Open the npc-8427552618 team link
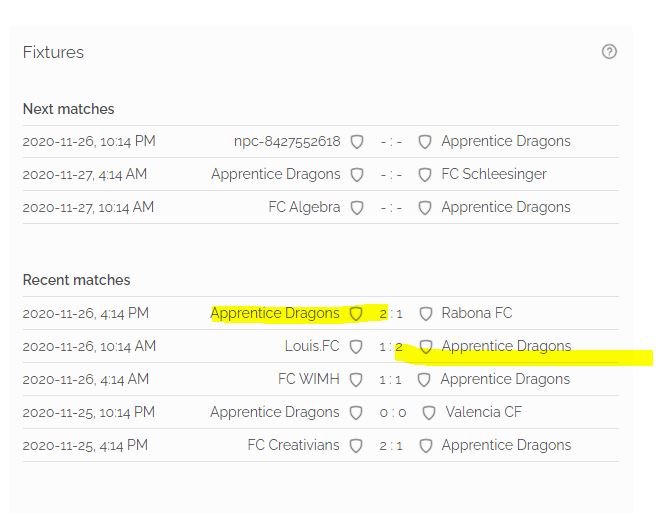This screenshot has height=513, width=665. click(x=287, y=141)
